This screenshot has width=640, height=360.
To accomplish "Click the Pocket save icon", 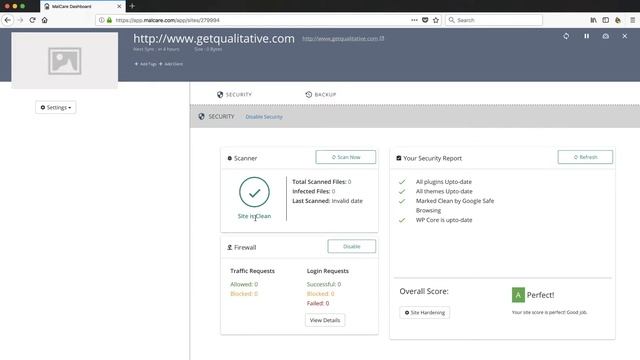I will pyautogui.click(x=425, y=20).
